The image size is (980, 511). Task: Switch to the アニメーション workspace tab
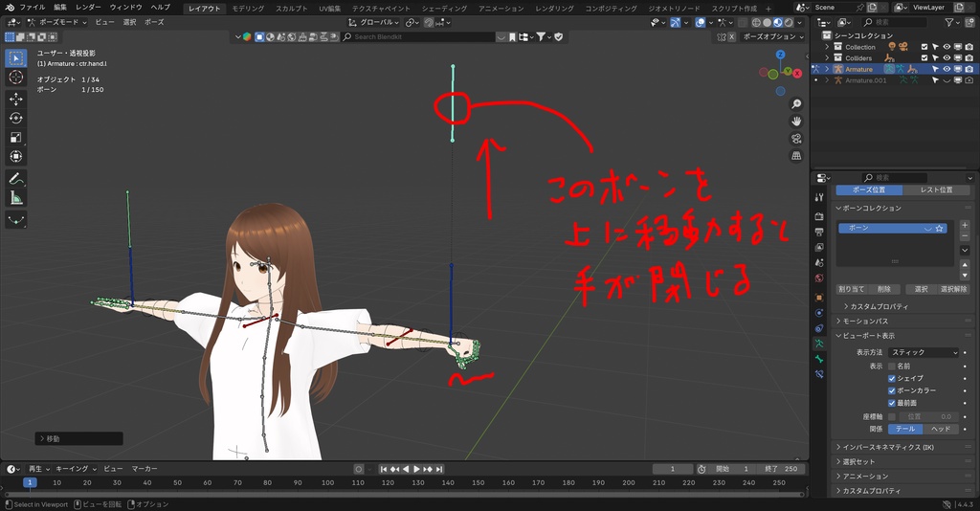click(x=501, y=8)
